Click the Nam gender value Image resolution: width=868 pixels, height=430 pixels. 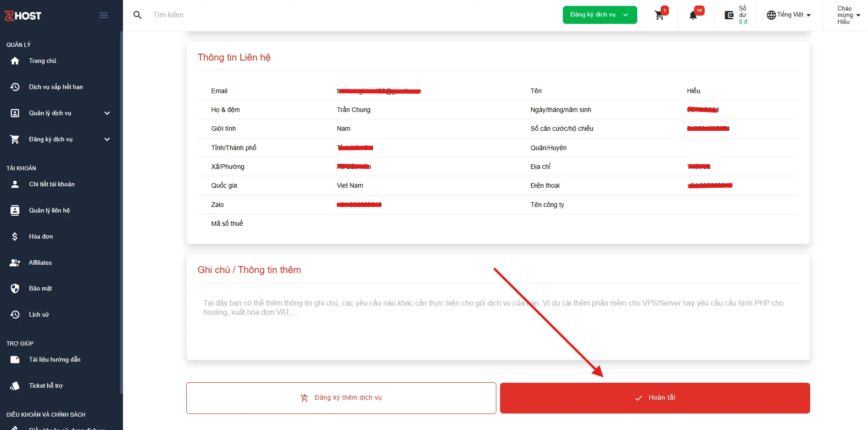point(344,128)
